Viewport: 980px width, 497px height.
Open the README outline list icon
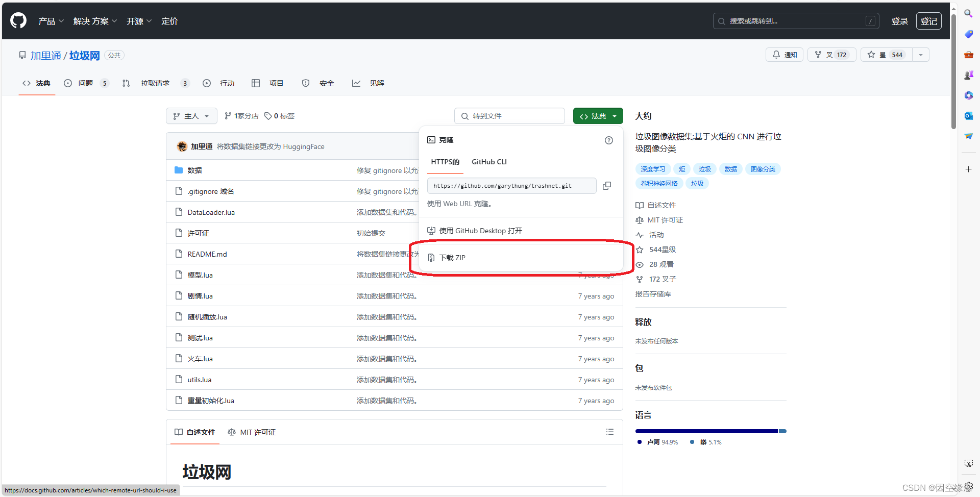pos(609,432)
